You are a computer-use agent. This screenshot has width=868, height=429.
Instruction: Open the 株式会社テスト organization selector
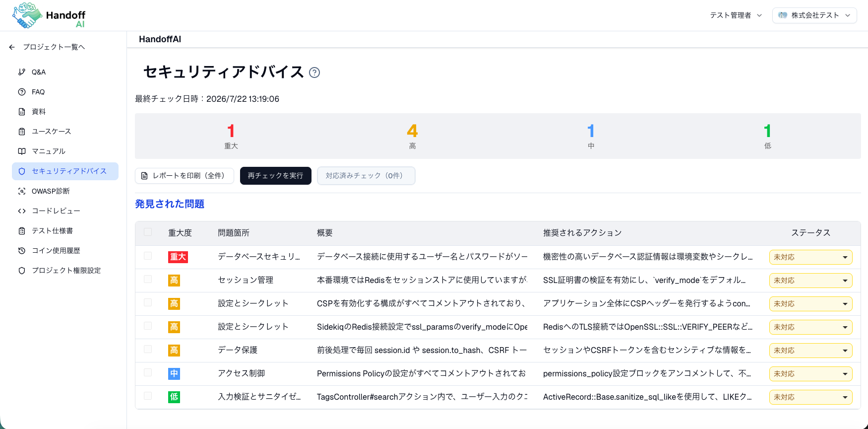coord(814,15)
